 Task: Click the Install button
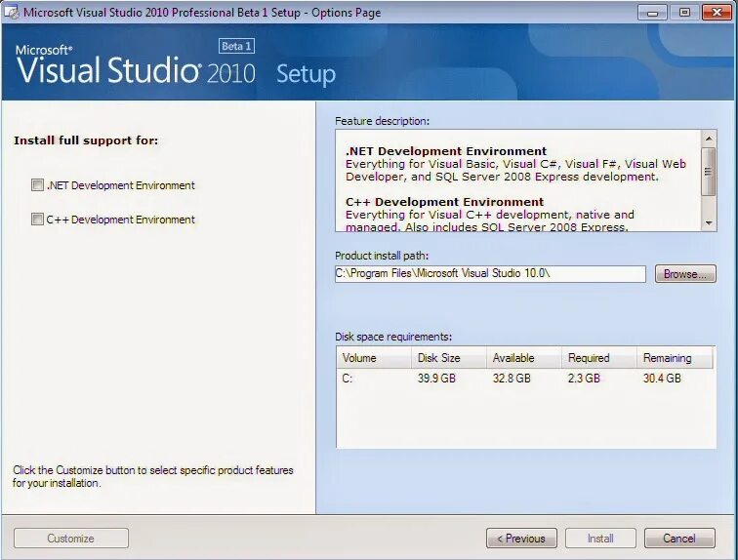[x=600, y=538]
